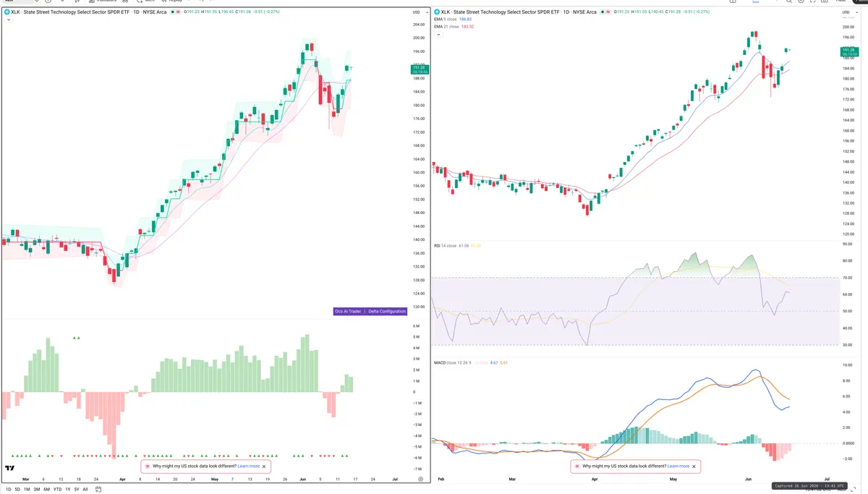Click data notice icon in right chart header

coord(608,12)
